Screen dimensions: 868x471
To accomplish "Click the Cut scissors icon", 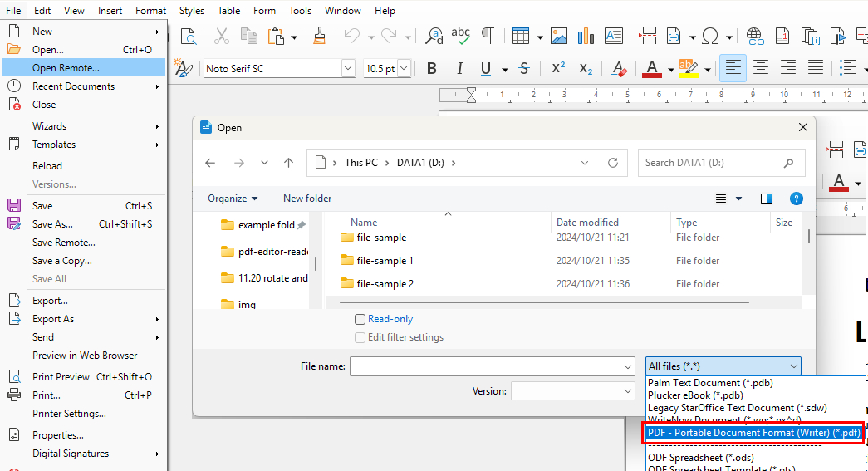I will click(222, 37).
